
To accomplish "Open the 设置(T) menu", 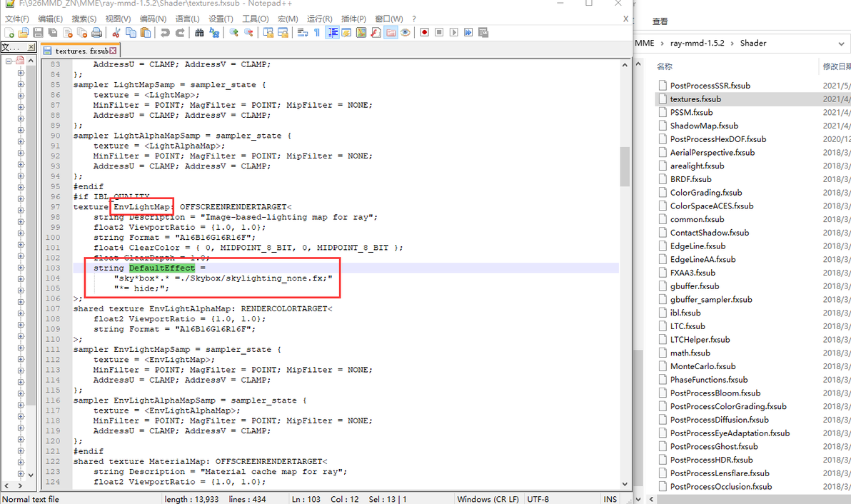I will (221, 19).
